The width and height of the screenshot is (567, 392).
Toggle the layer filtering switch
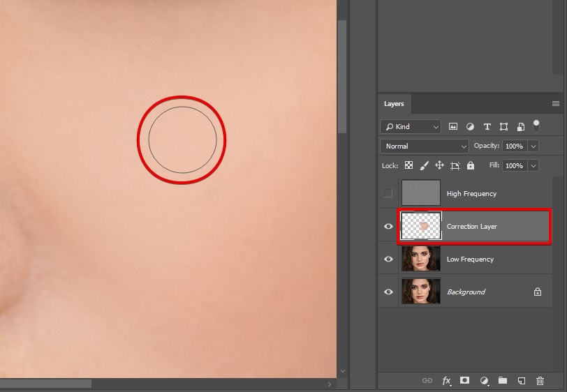(536, 126)
